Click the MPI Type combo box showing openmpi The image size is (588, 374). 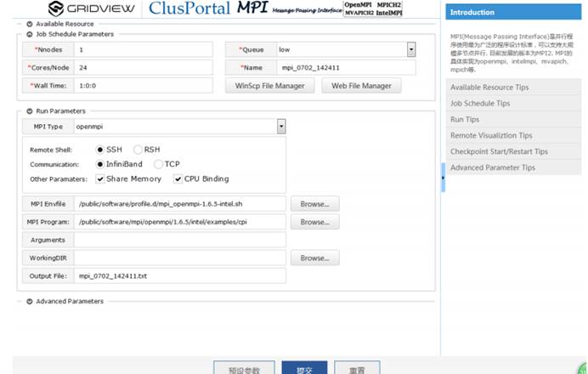click(180, 127)
